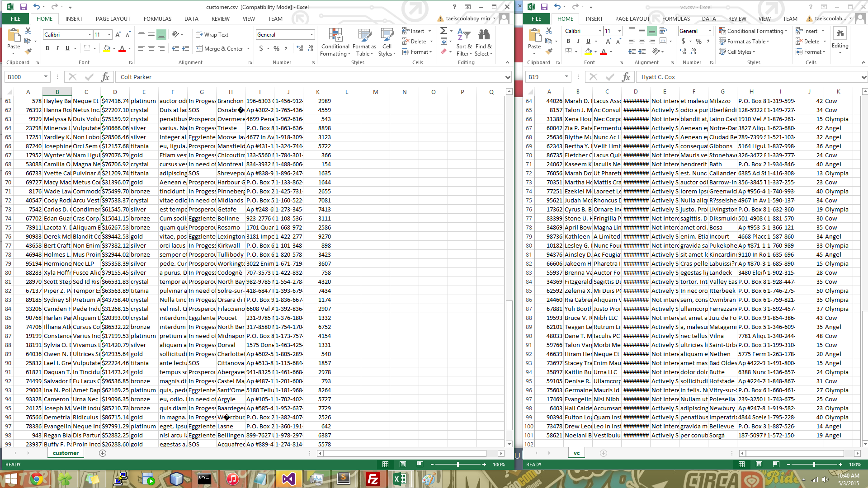Click Increase Decimal icon in left Number group
Screen dimensions: 868x488
pyautogui.click(x=300, y=48)
